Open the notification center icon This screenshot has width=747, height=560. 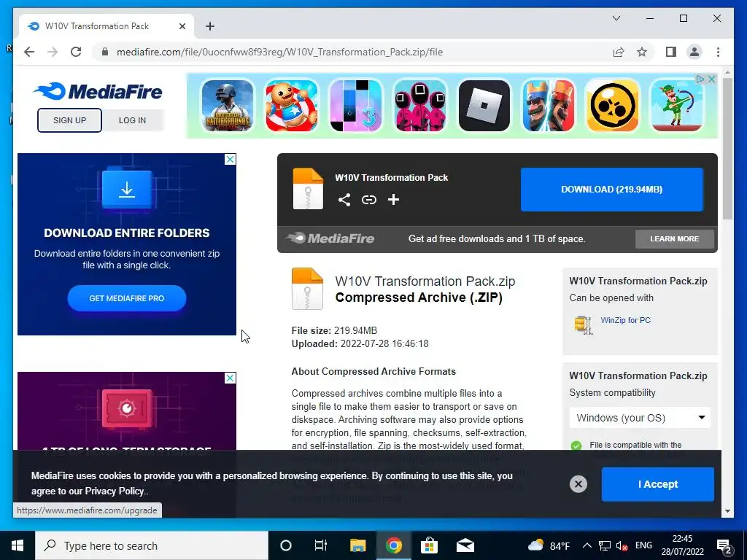pos(724,545)
